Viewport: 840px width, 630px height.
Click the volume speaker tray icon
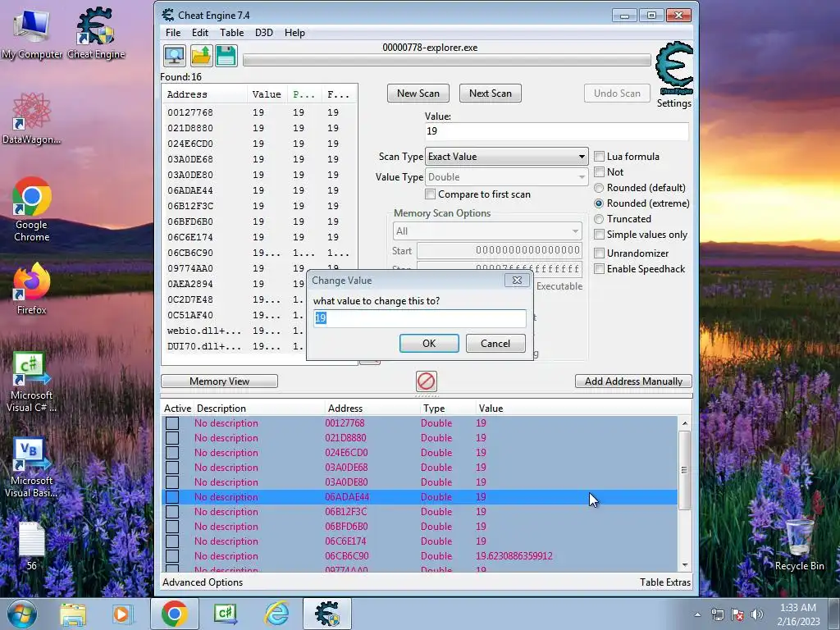757,614
